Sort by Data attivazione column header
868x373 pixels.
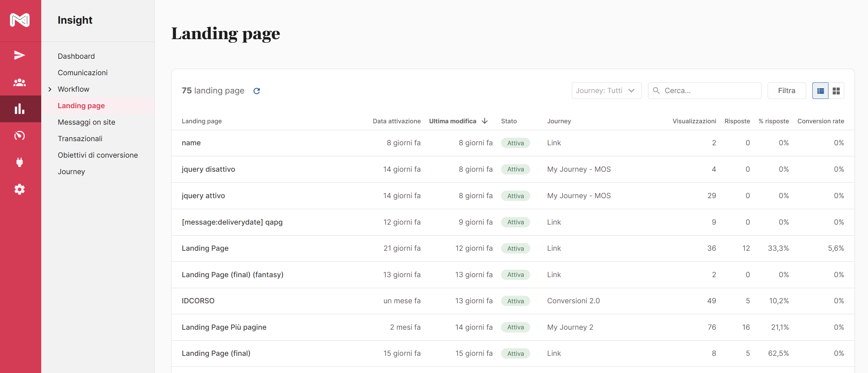(x=396, y=121)
